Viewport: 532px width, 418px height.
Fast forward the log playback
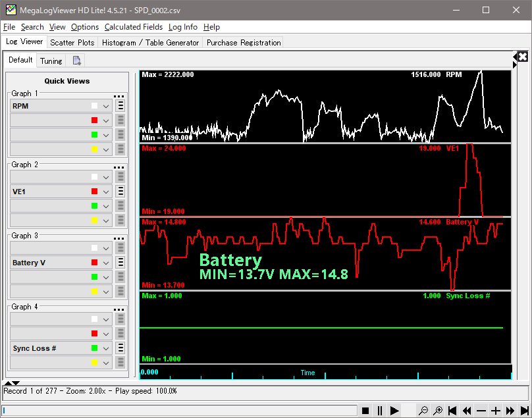click(x=510, y=411)
